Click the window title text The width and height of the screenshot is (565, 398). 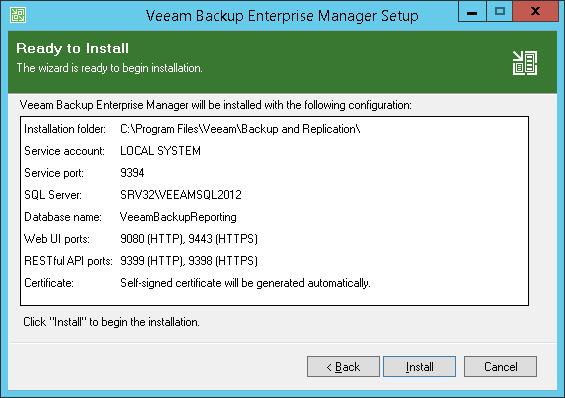coord(282,16)
